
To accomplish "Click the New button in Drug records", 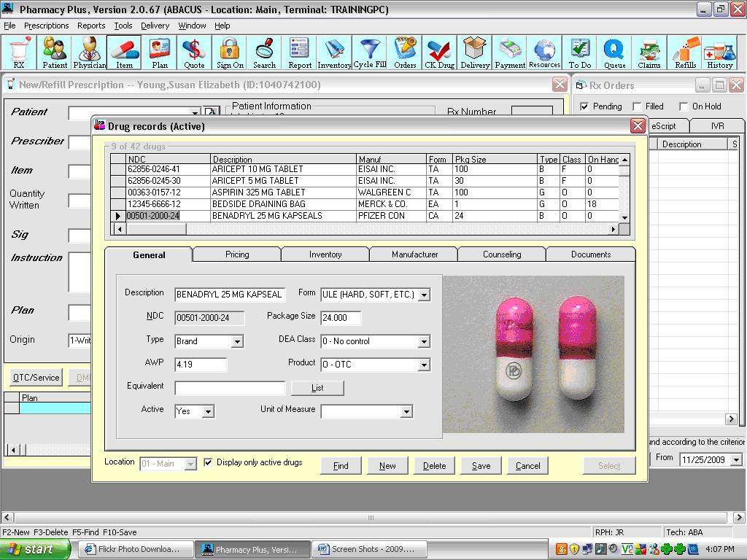I will point(387,466).
